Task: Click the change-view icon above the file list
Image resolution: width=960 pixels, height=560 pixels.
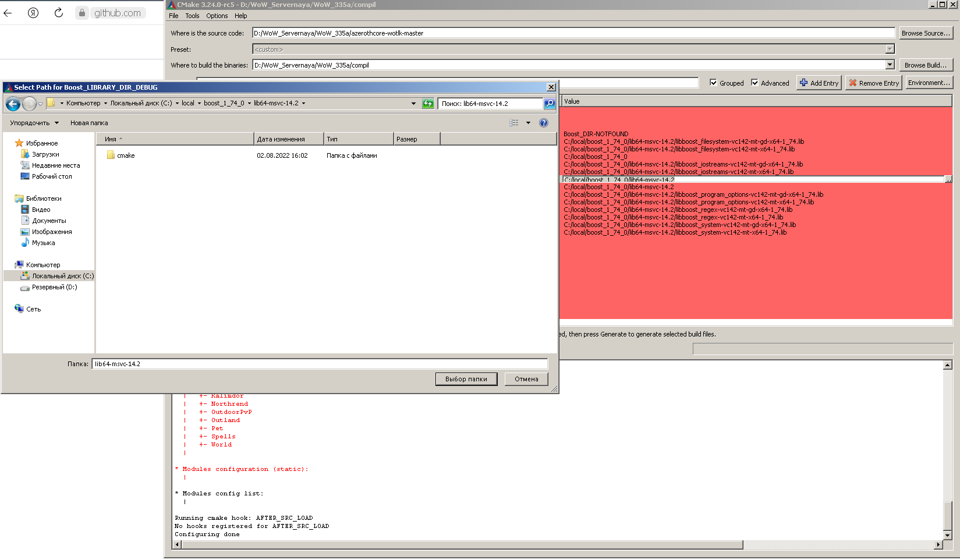Action: pos(515,122)
